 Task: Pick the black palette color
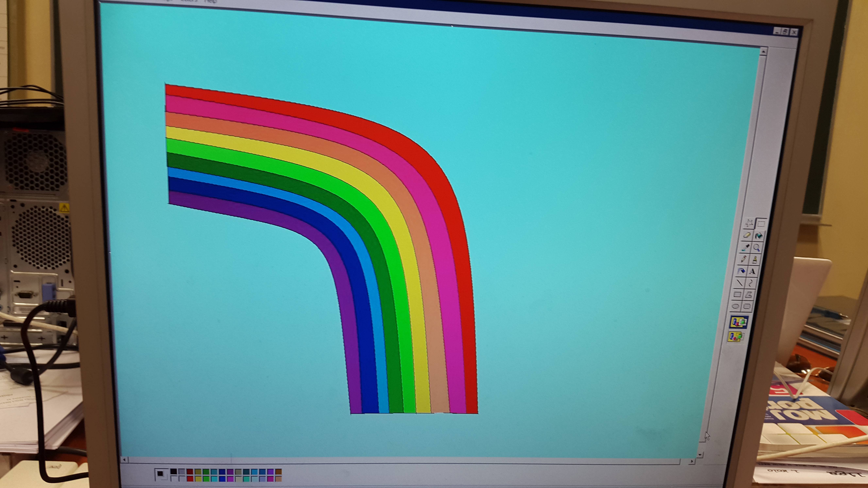(174, 472)
